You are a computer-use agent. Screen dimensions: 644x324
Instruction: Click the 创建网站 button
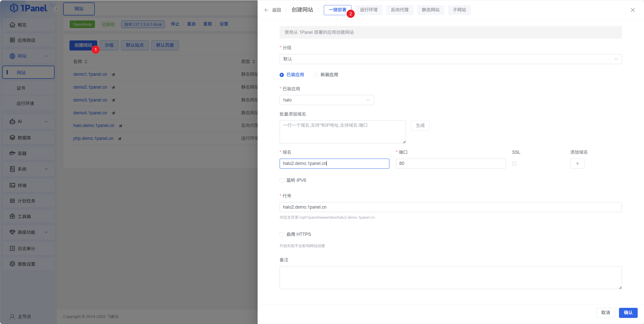tap(83, 45)
